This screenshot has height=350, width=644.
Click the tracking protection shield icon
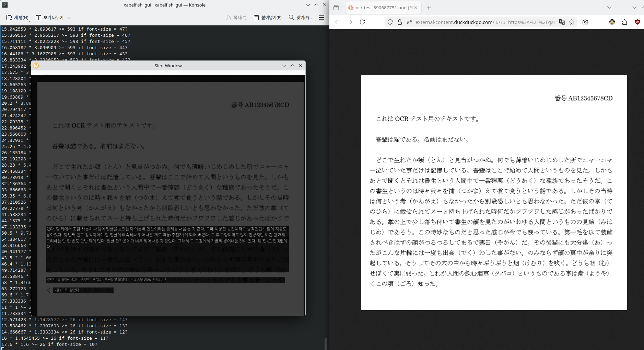pos(390,22)
